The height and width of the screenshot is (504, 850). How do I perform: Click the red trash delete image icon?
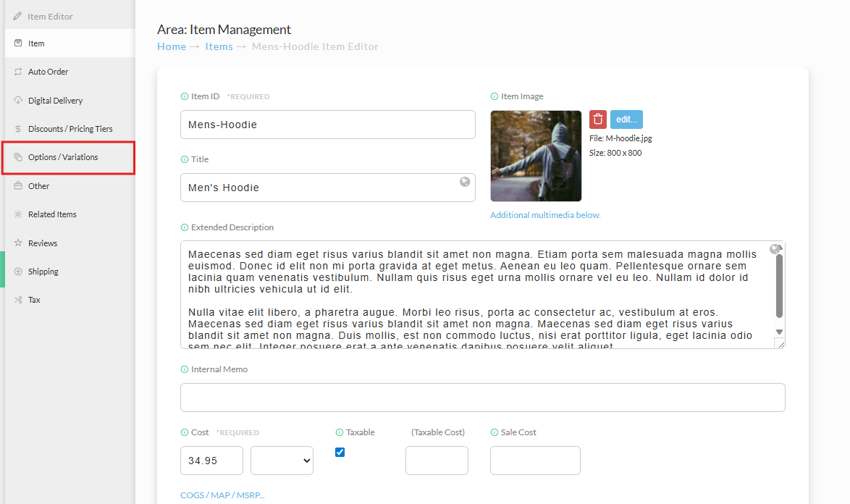coord(598,119)
